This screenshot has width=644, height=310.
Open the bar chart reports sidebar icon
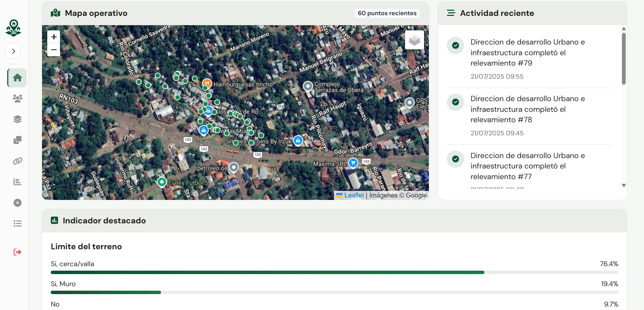(17, 182)
